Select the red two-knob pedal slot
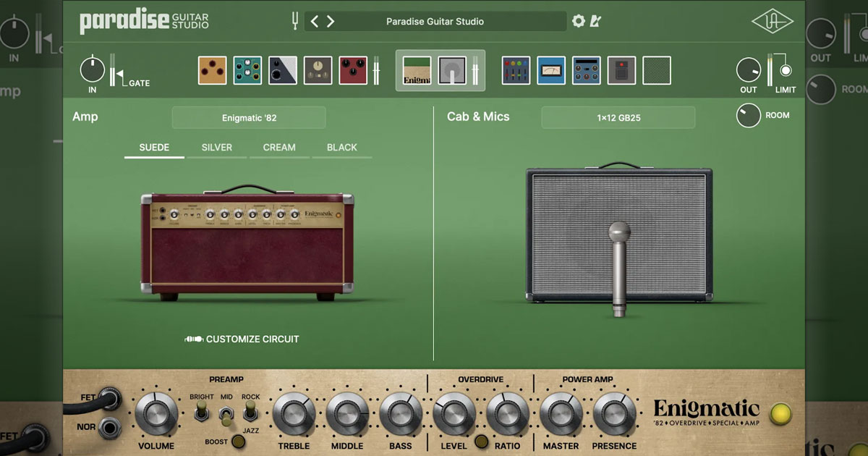 coord(354,71)
